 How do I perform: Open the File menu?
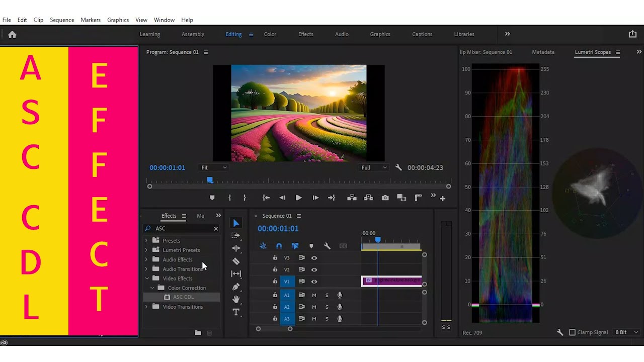7,20
